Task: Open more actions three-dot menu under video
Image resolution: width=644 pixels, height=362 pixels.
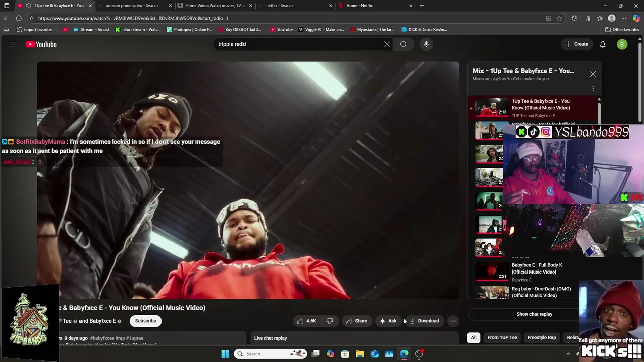Action: tap(453, 321)
